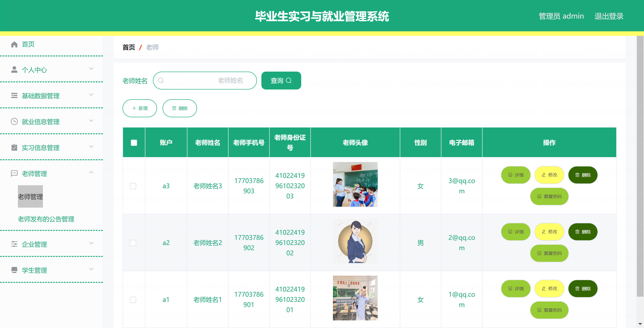Click the magnifier icon in search field
644x328 pixels.
(161, 81)
